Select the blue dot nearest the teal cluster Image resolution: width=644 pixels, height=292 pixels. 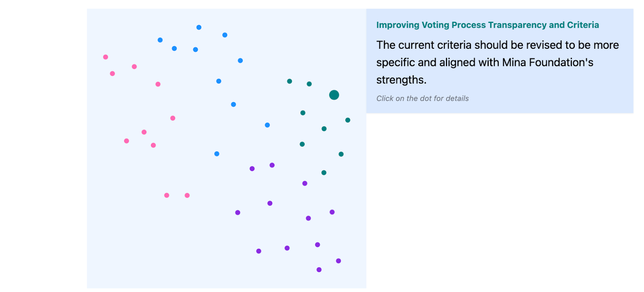click(267, 125)
